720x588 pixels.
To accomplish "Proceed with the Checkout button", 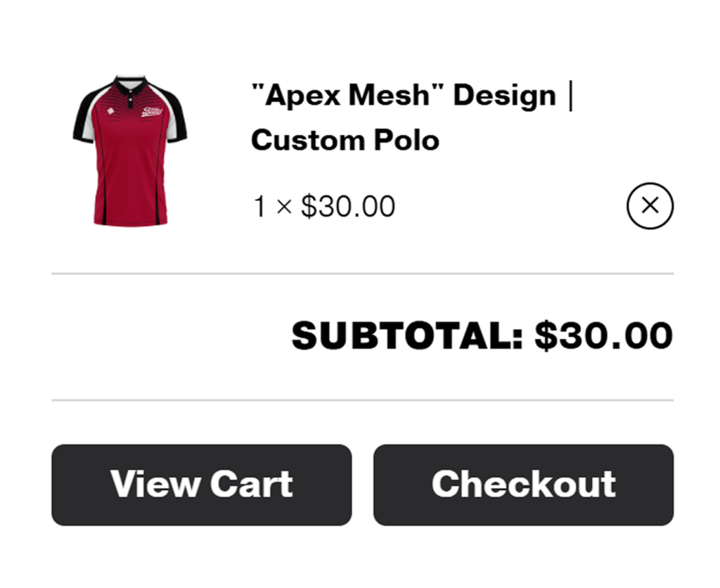I will point(523,485).
